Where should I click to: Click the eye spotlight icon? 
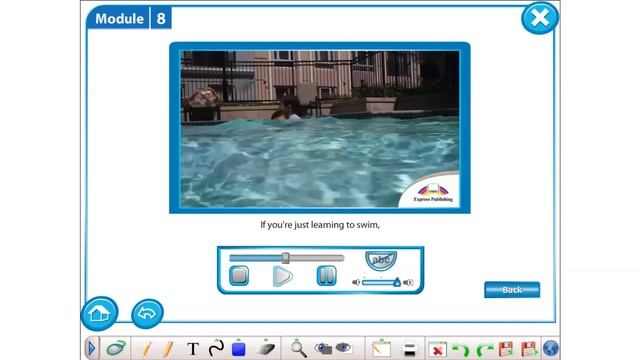(x=344, y=348)
